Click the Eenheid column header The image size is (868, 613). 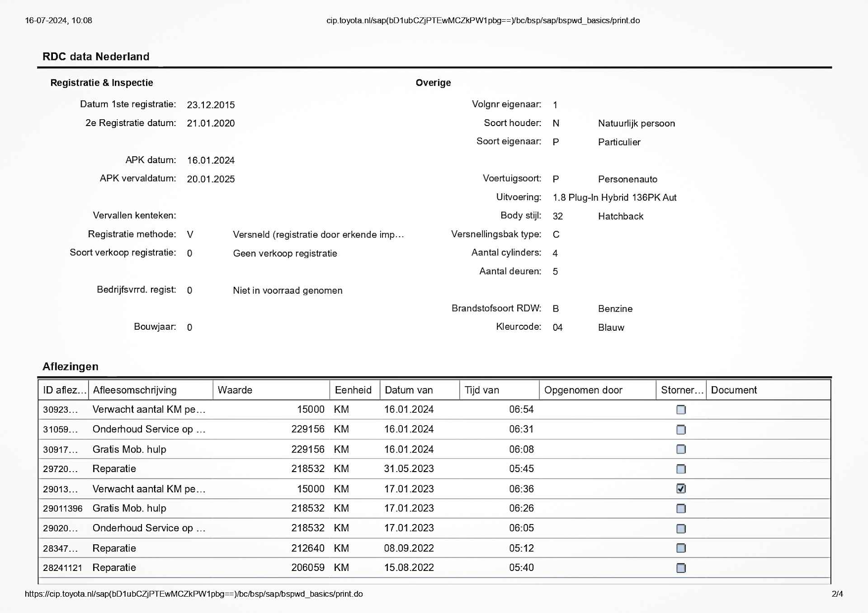354,390
